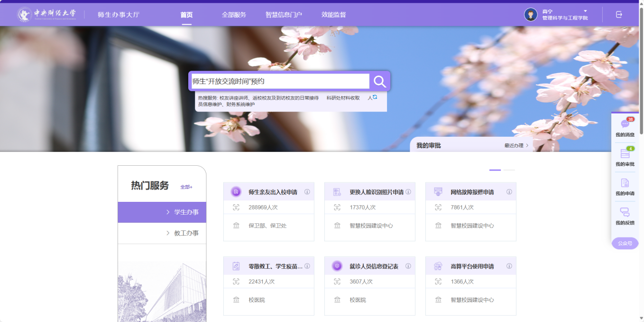The height and width of the screenshot is (322, 644).
Task: Click the 全部+ link in 热门服务
Action: tap(186, 187)
